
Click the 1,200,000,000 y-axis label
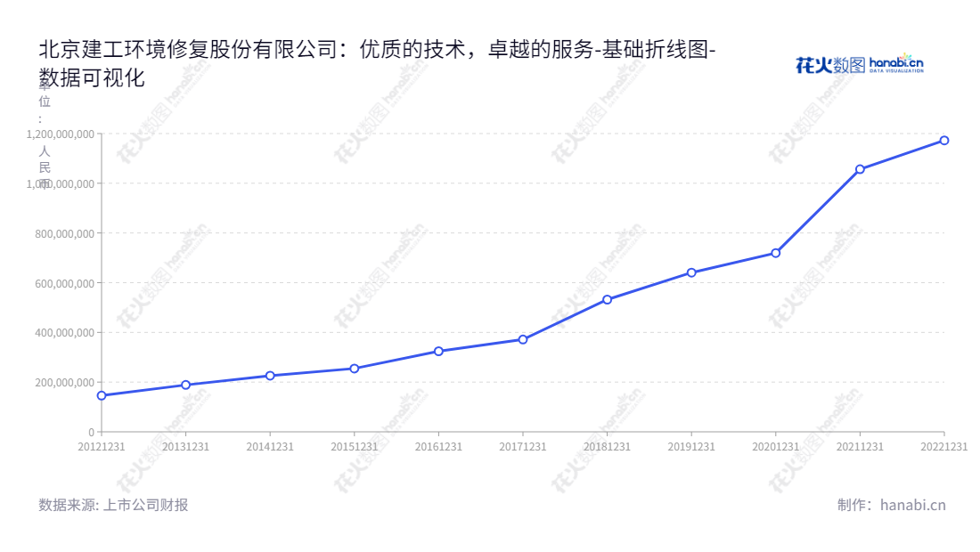[60, 134]
